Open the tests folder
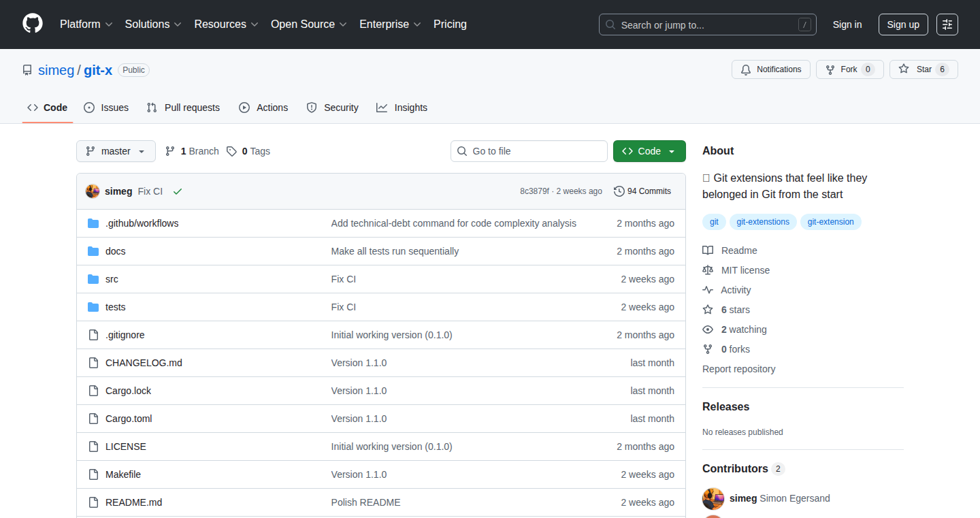Screen dimensions: 980x518 click(116, 307)
